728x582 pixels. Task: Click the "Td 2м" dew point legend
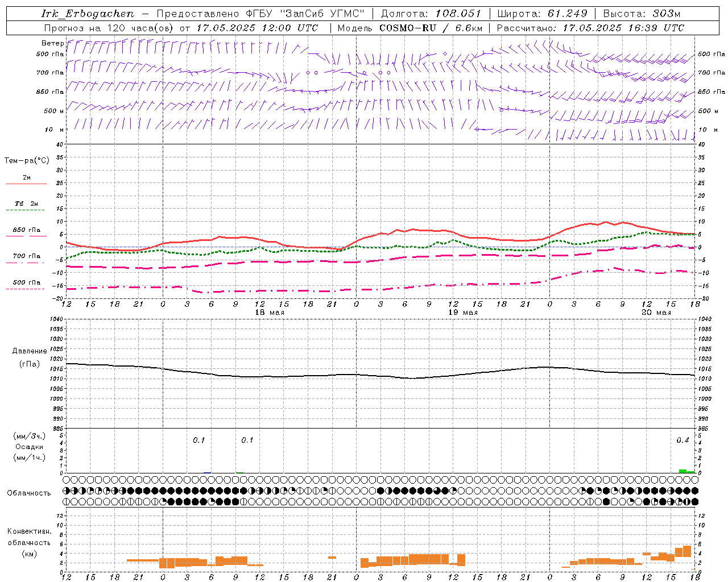pos(27,203)
